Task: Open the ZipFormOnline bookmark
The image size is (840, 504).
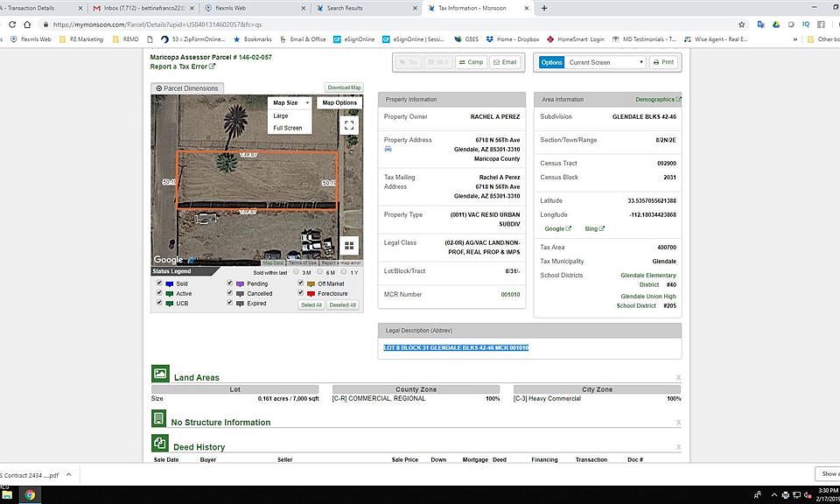Action: (x=192, y=39)
